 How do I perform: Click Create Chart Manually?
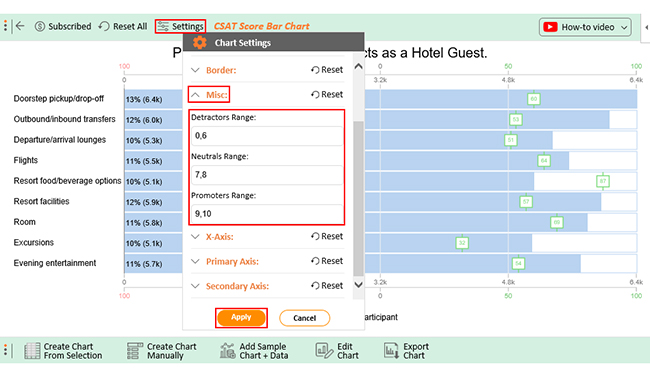162,351
